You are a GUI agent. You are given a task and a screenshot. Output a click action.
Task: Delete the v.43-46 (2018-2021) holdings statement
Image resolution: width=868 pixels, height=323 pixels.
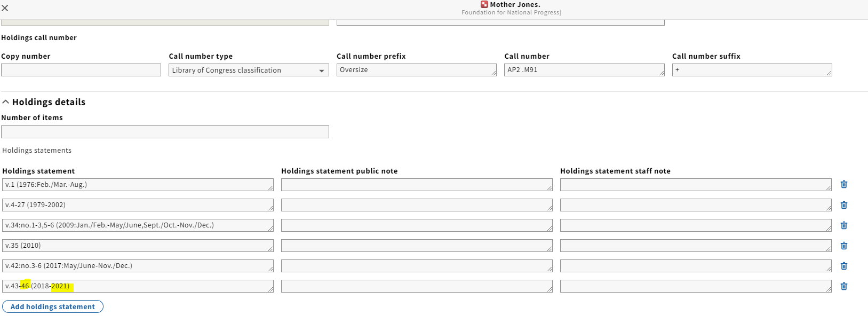[x=844, y=286]
